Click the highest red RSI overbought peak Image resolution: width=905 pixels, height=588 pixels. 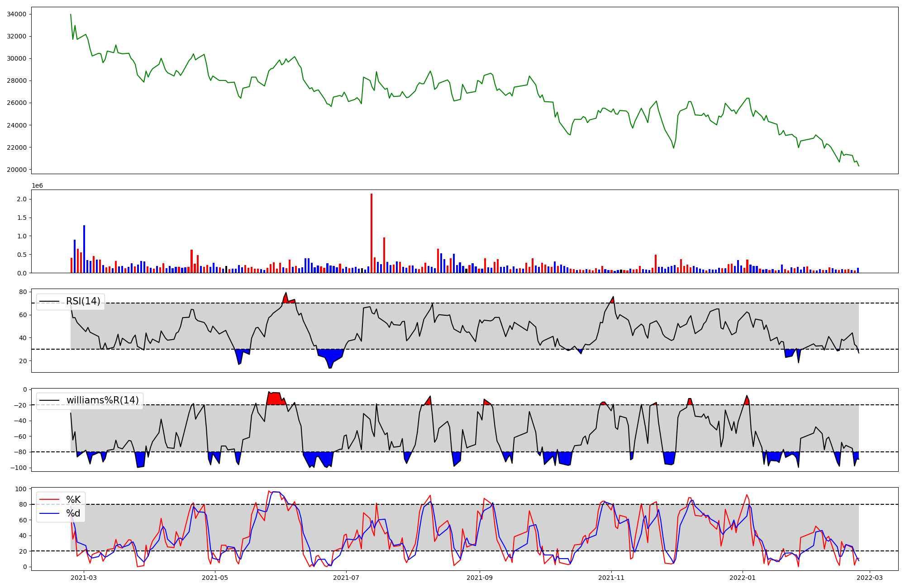point(286,297)
